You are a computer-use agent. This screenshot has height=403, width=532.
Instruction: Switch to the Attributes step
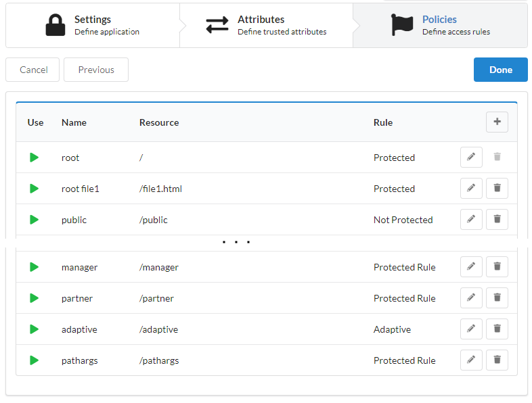coord(266,25)
